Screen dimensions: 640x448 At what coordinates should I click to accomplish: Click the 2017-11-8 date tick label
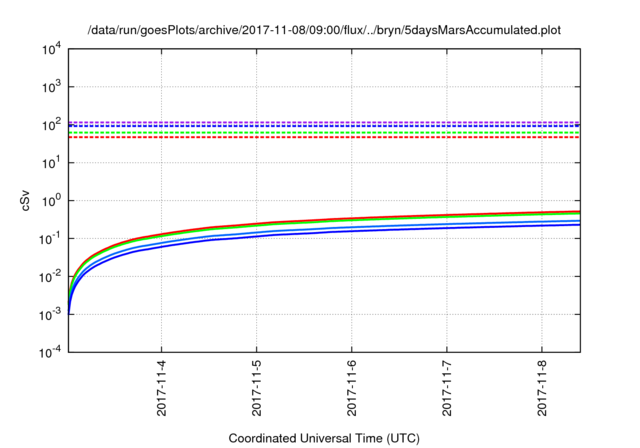click(542, 388)
